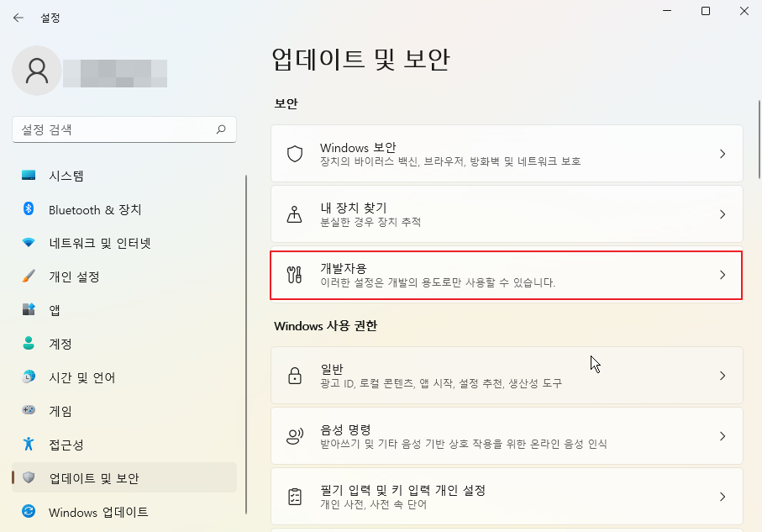This screenshot has height=532, width=762.
Task: Click the 업데이트 및 보안 shield icon in sidebar
Action: [29, 477]
